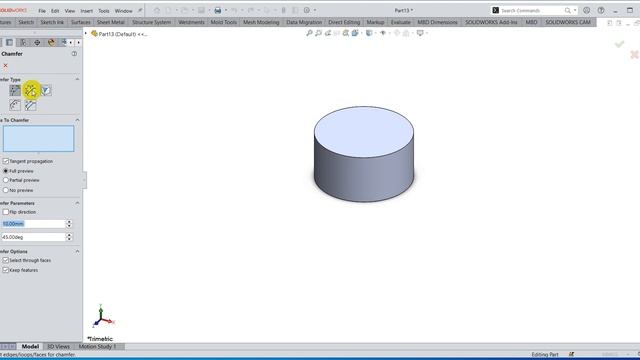The image size is (640, 360).
Task: Select Partial preview radio button
Action: tap(6, 180)
